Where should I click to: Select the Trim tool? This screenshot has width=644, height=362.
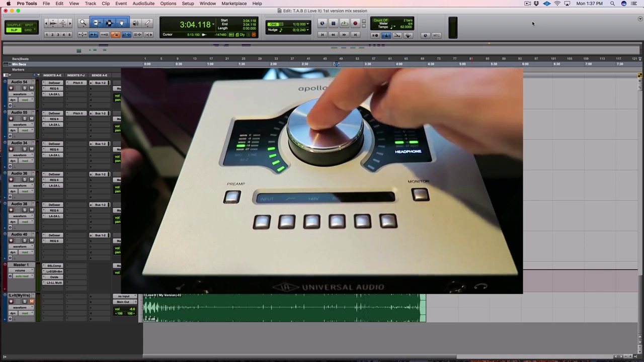97,23
